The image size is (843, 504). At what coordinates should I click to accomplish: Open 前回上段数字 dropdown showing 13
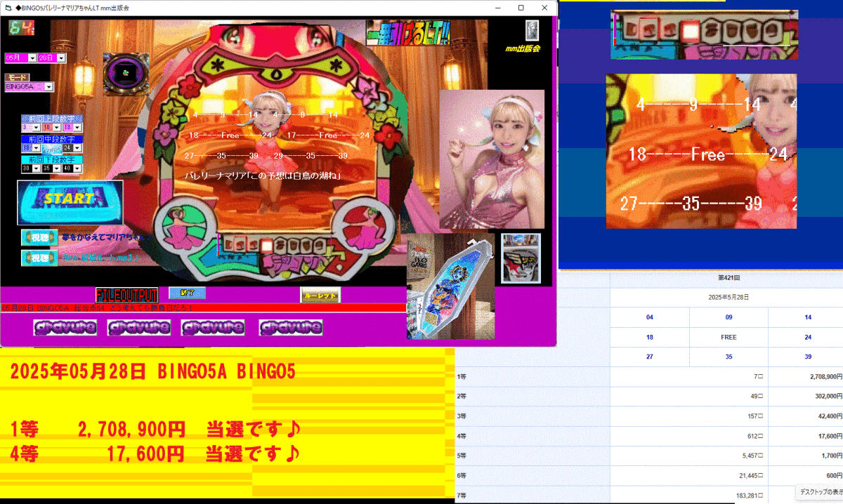click(78, 128)
